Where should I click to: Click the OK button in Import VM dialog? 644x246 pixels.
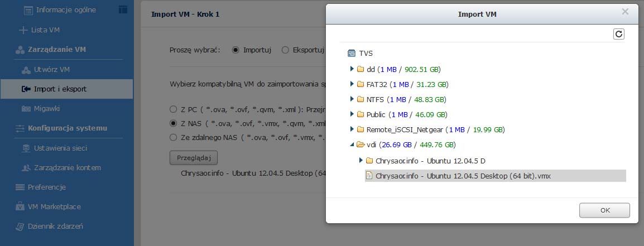pos(604,210)
